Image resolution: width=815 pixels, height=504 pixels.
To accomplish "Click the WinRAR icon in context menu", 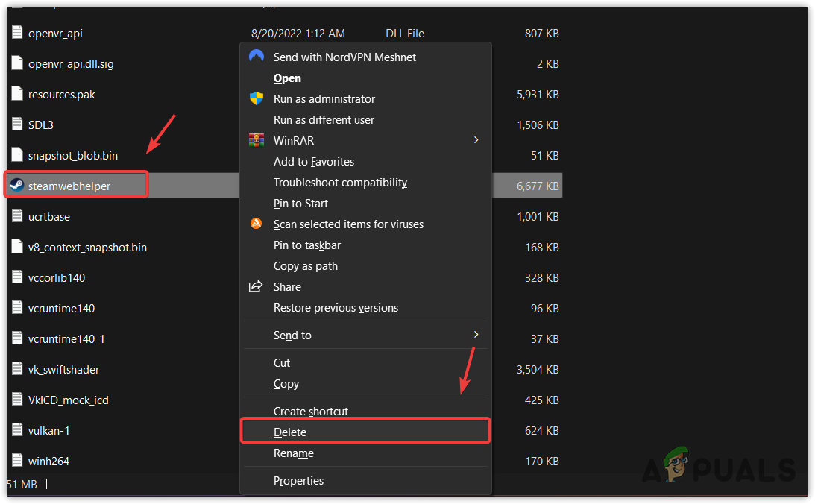I will (x=256, y=140).
